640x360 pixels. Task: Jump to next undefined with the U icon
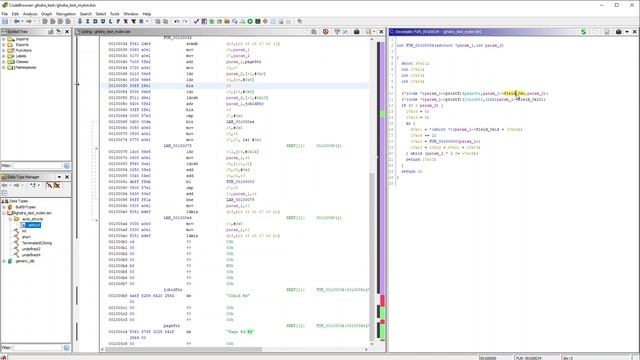pos(103,21)
